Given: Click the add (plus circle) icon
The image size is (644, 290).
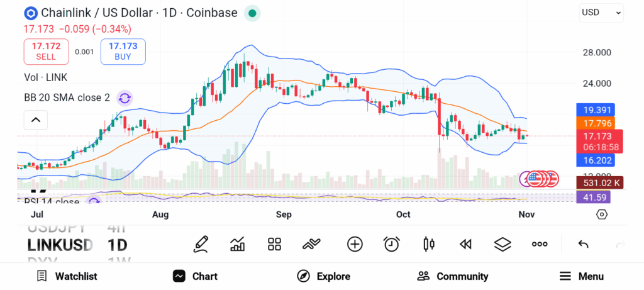Looking at the screenshot, I should tap(355, 244).
